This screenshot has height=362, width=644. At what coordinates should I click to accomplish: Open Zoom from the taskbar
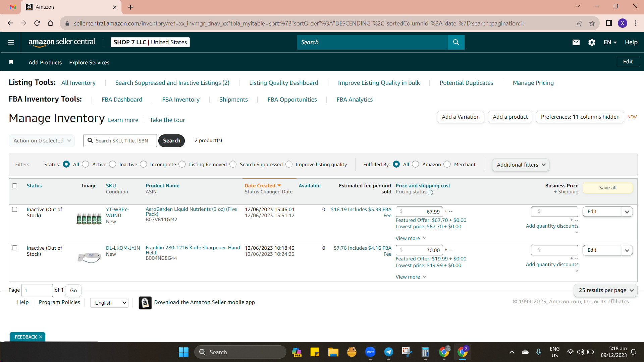pos(370,352)
